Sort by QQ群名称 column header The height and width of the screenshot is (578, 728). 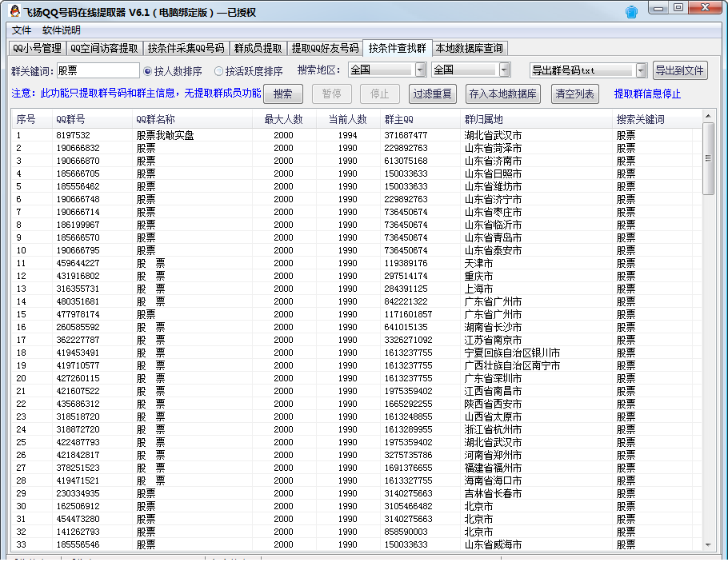click(192, 119)
